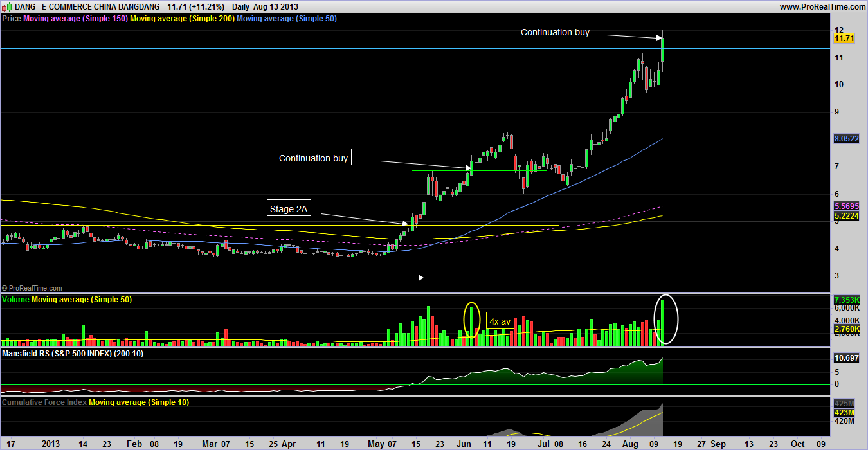Click the Daily timeframe label in header
Viewport: 868px width, 450px height.
[241, 6]
